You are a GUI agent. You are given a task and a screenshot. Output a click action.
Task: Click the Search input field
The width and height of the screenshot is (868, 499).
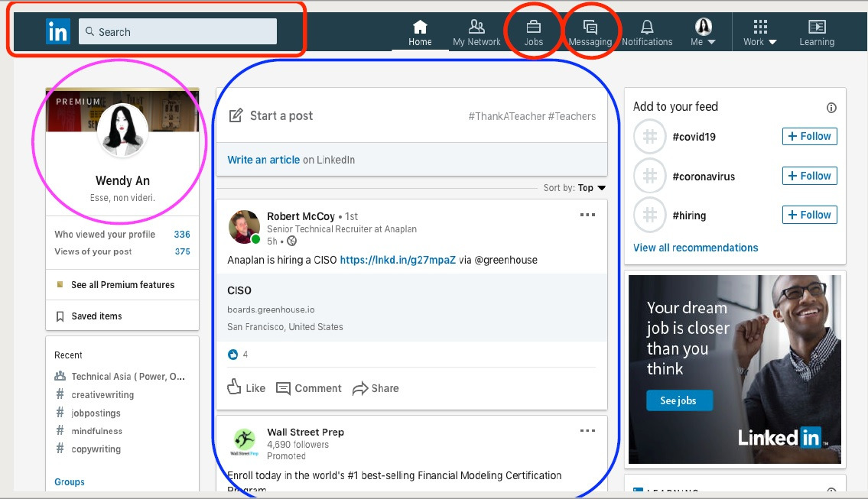point(177,31)
